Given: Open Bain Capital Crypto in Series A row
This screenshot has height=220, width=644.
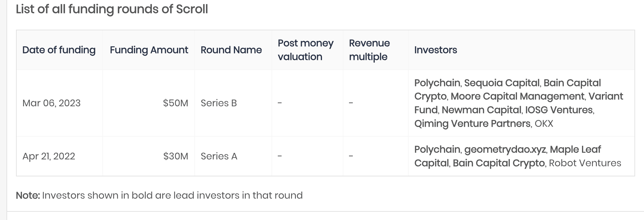Looking at the screenshot, I should 499,163.
